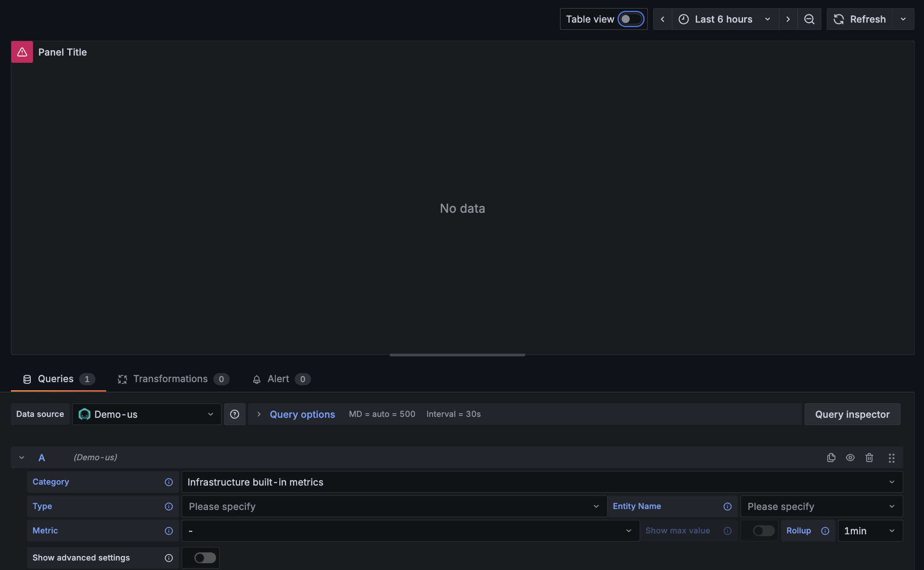This screenshot has width=924, height=570.
Task: Collapse query A row
Action: 22,458
